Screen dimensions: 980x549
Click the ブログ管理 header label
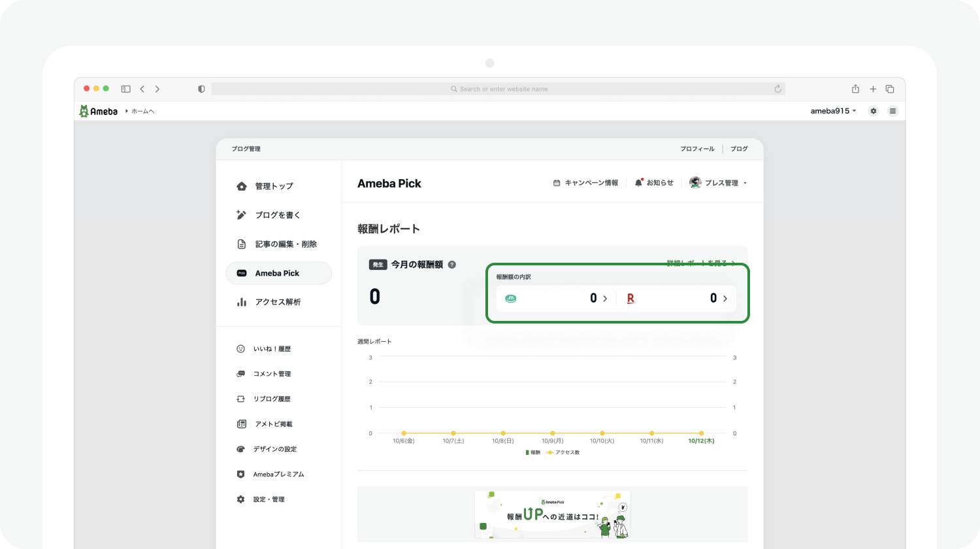click(x=246, y=149)
